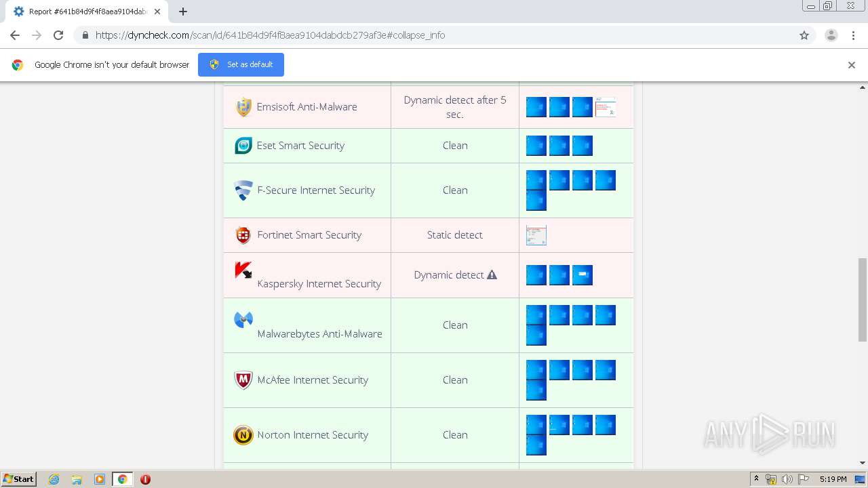Viewport: 868px width, 488px height.
Task: Show hidden system tray icons
Action: coord(756,479)
